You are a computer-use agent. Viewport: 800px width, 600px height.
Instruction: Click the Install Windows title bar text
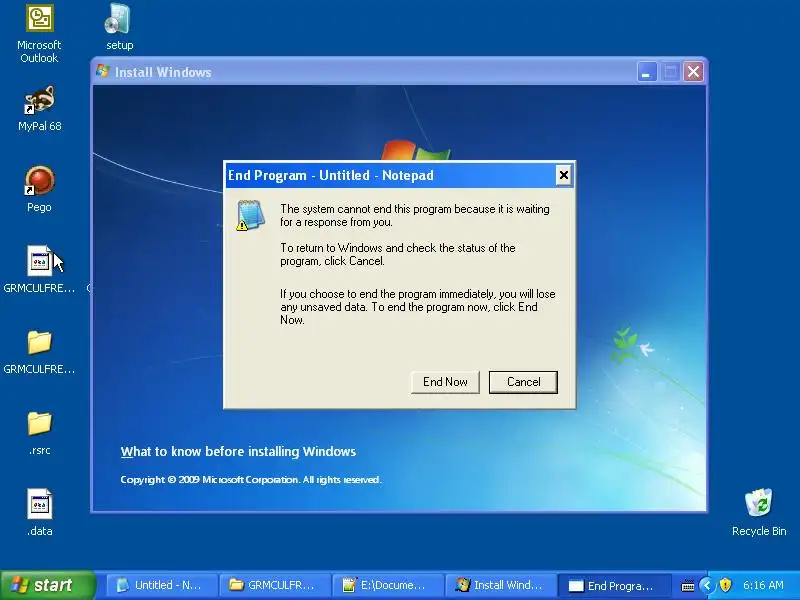[163, 72]
